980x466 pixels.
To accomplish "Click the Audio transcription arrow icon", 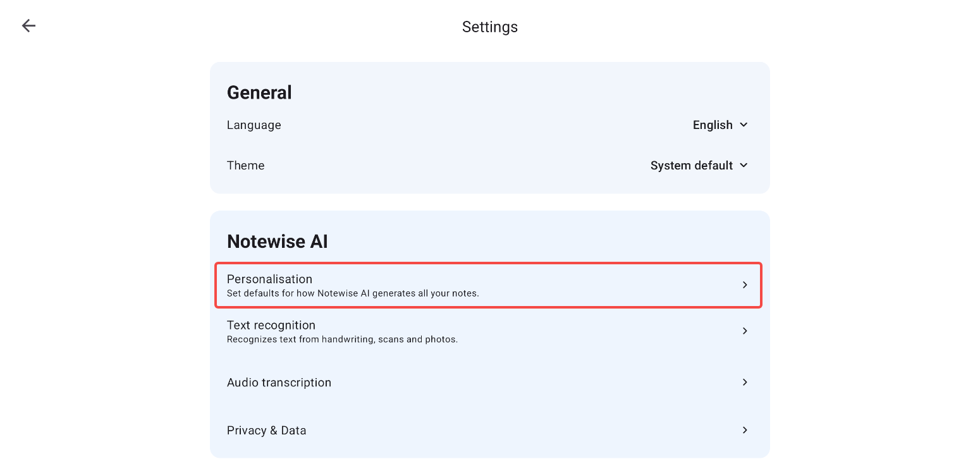I will [745, 383].
